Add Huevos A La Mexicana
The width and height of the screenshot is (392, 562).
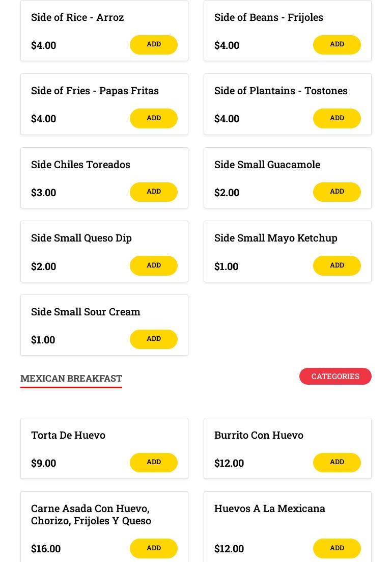pyautogui.click(x=337, y=548)
